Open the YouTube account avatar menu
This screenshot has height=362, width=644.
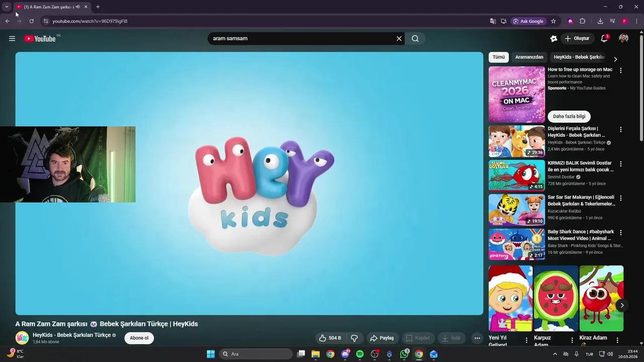pos(623,38)
